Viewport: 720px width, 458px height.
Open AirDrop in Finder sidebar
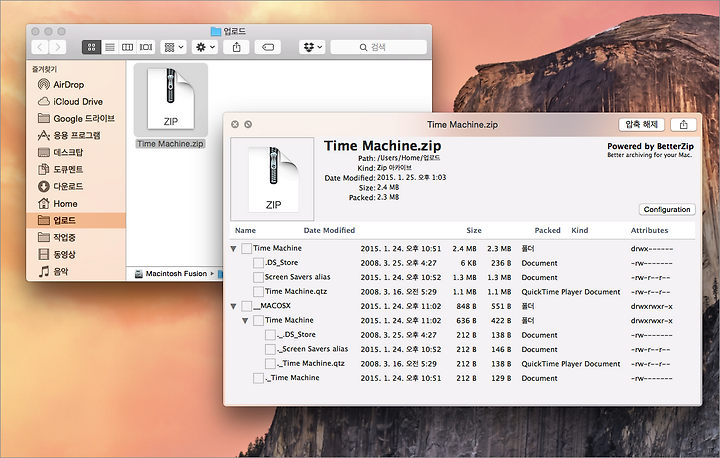68,85
